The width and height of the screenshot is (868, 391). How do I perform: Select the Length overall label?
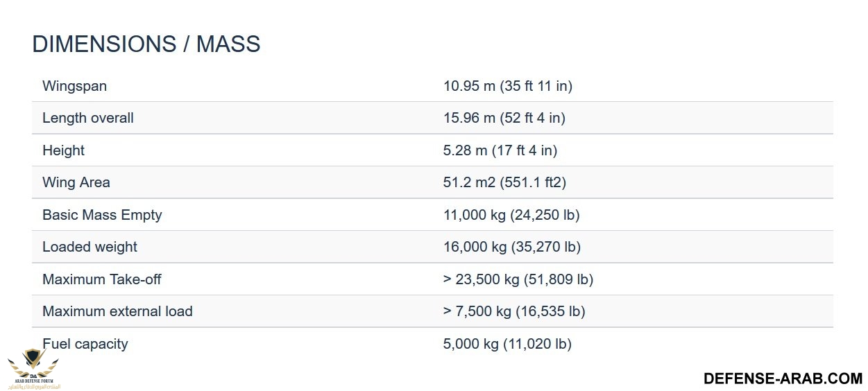click(x=88, y=118)
